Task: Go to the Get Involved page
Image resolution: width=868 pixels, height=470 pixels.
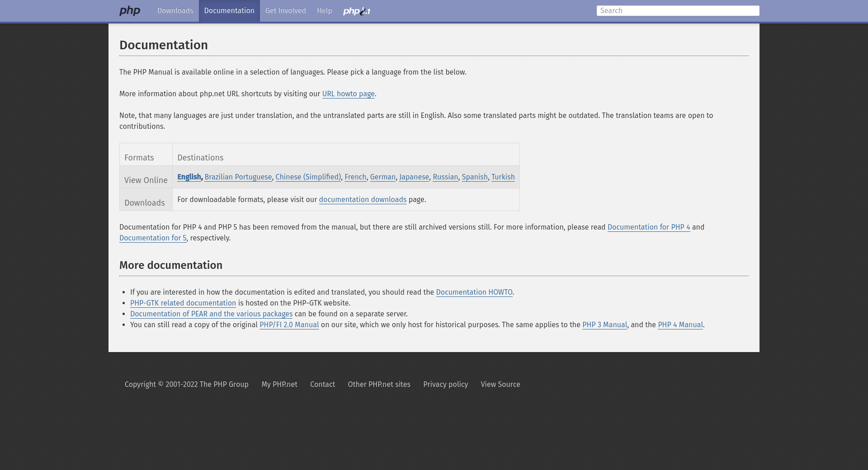Action: [x=285, y=11]
